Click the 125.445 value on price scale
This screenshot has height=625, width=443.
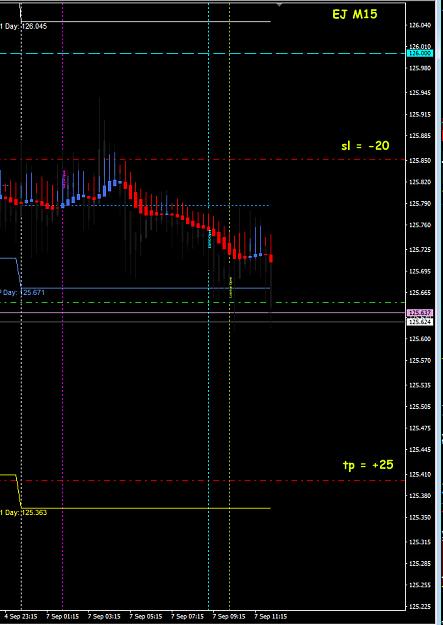pos(420,450)
